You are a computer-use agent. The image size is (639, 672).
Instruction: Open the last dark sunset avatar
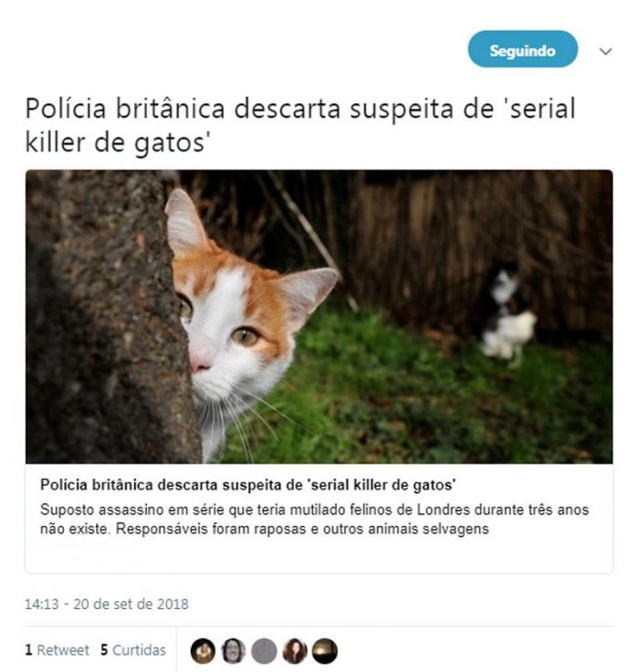coord(325,651)
